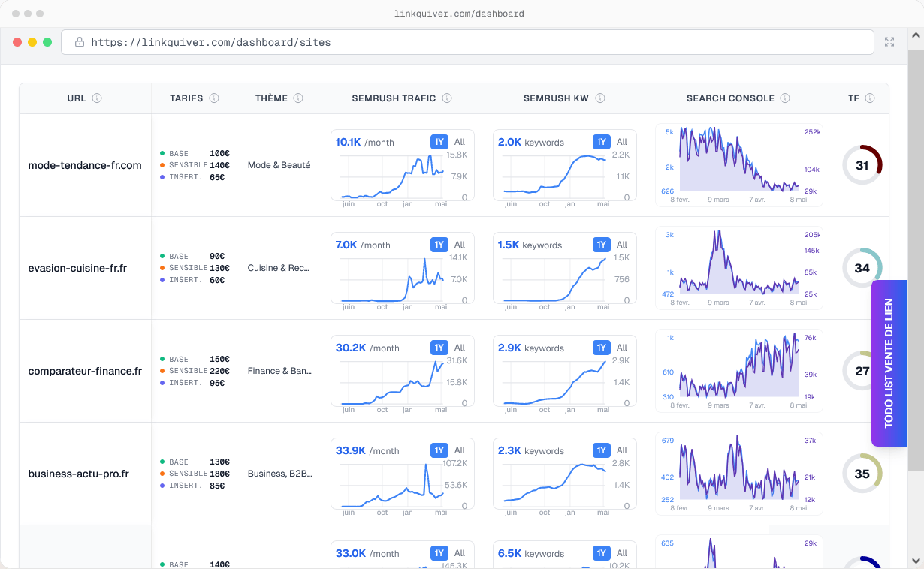Select All on business-actu-pro.fr keywords chart
The image size is (924, 569).
coord(622,450)
